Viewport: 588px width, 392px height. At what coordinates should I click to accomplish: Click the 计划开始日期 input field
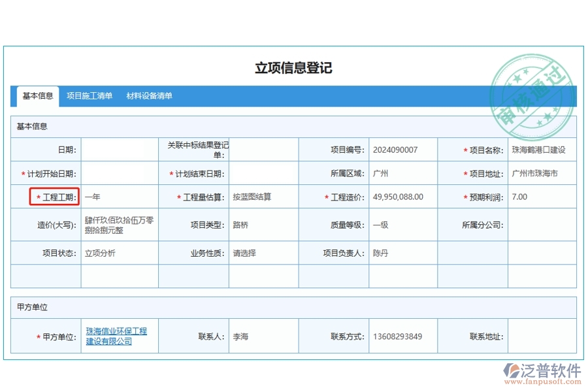[120, 174]
